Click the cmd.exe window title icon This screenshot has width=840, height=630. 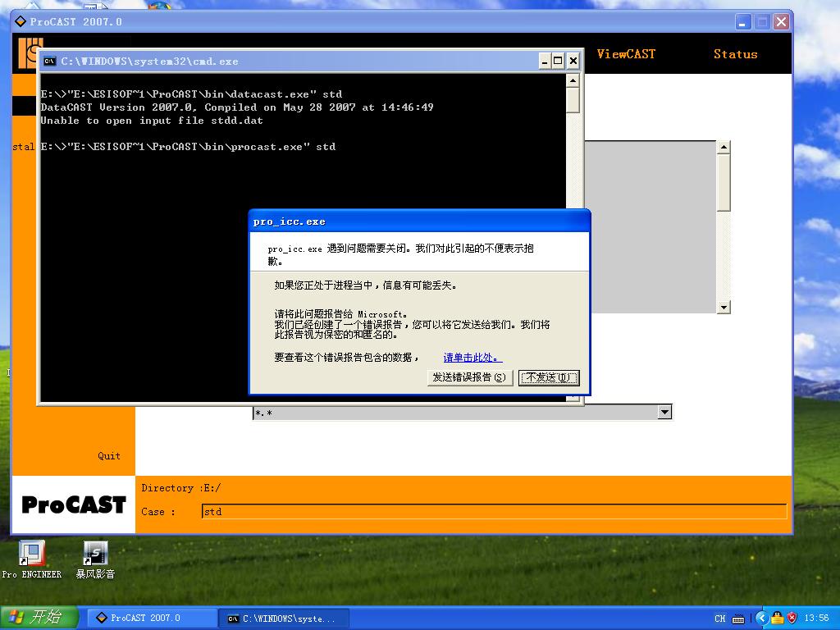pos(49,61)
